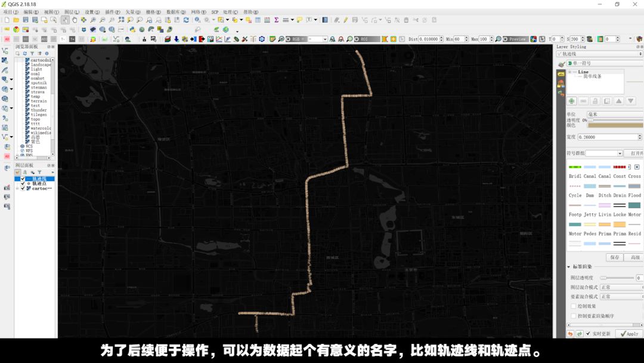644x363 pixels.
Task: Toggle visibility of the 轨迹线 layer
Action: click(23, 179)
